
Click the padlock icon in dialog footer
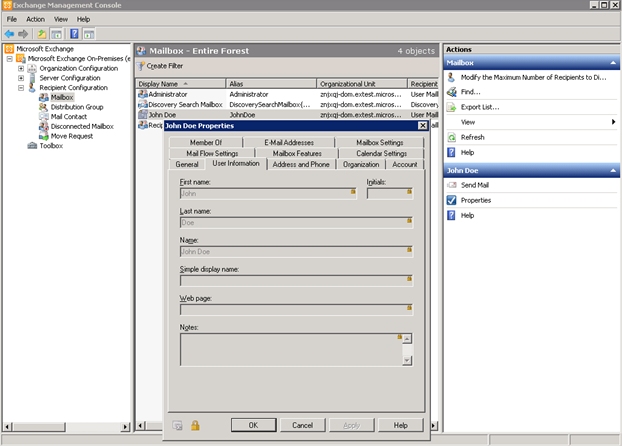[x=195, y=425]
